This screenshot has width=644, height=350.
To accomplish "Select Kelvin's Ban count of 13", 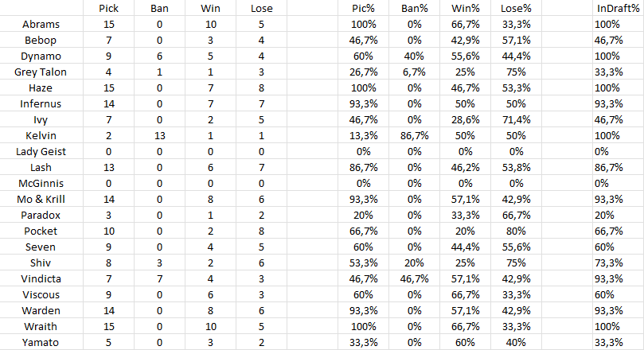I will [159, 135].
